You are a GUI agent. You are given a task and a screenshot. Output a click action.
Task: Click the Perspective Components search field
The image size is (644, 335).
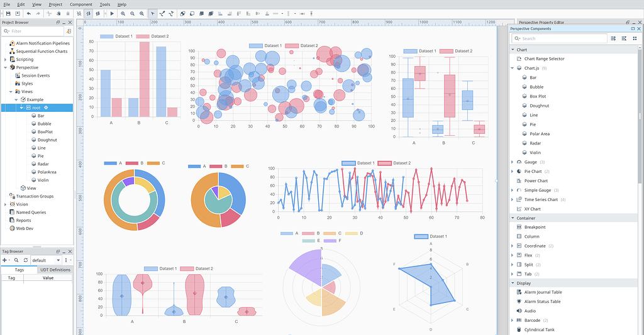pos(559,38)
